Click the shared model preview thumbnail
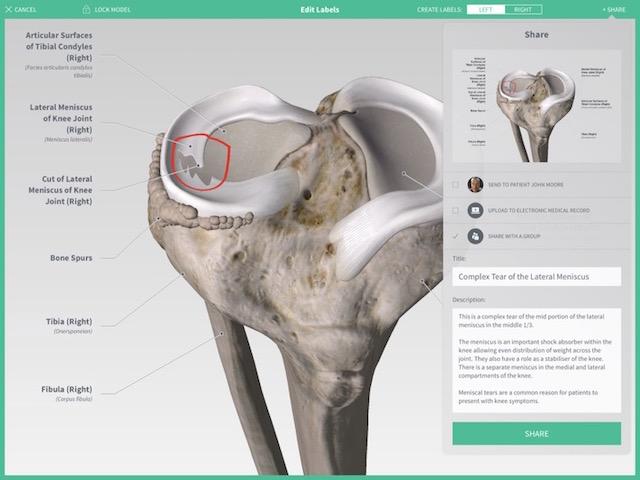This screenshot has width=640, height=480. pos(537,106)
